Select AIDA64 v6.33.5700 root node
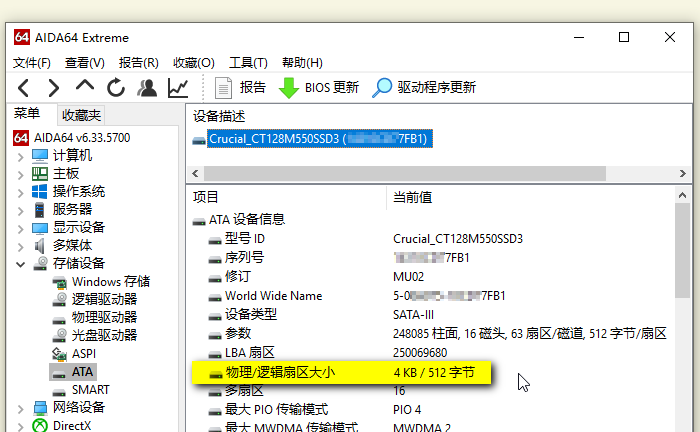Viewport: 700px width, 432px height. [72, 137]
